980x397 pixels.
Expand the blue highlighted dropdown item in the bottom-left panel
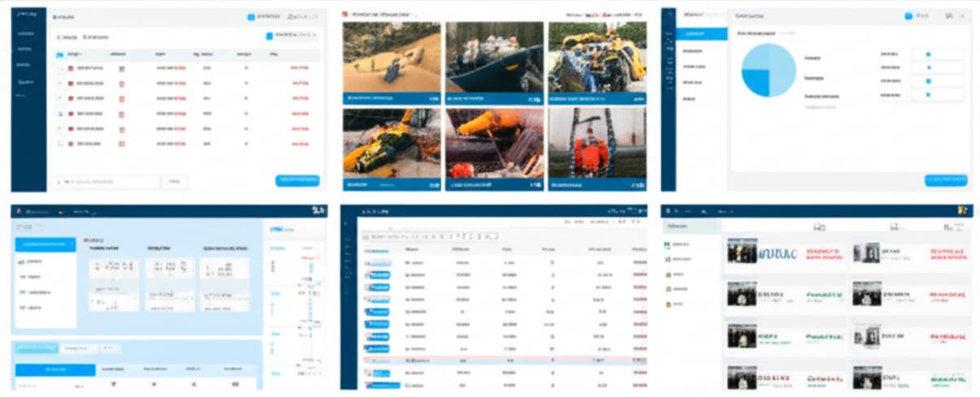[x=46, y=244]
